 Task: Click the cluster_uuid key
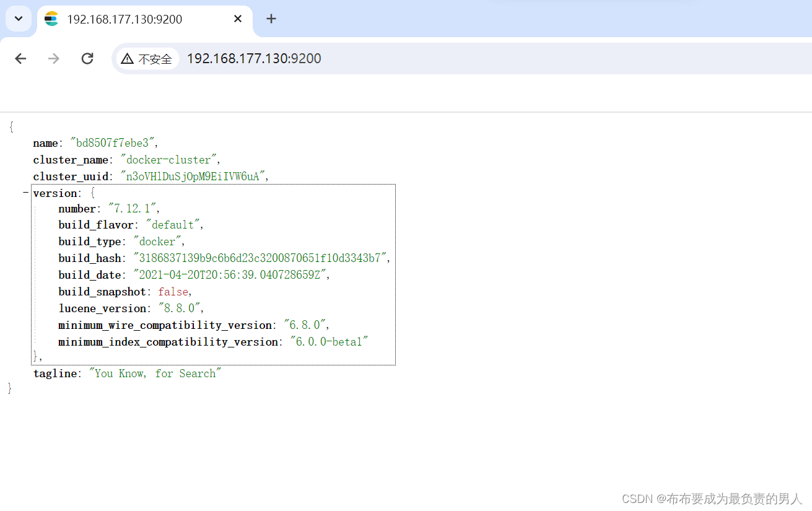point(71,177)
